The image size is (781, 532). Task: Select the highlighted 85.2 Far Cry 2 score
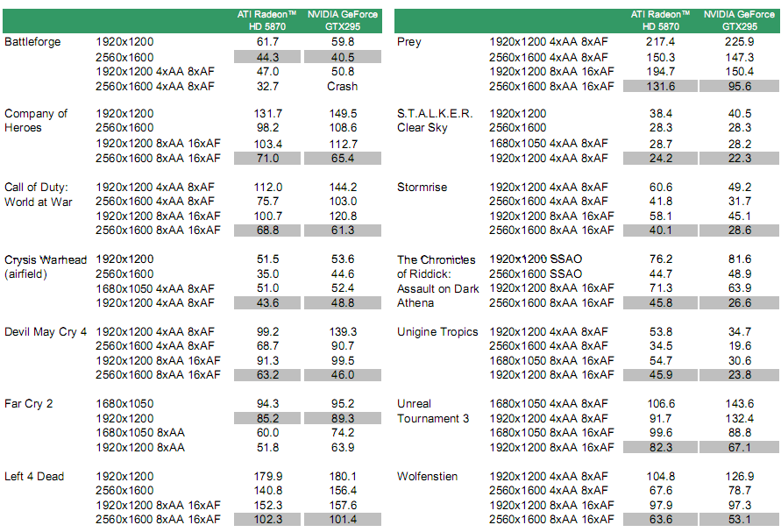pyautogui.click(x=267, y=419)
